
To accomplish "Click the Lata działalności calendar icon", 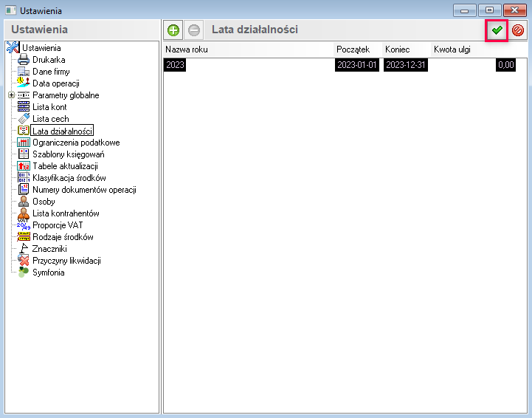I will [24, 131].
